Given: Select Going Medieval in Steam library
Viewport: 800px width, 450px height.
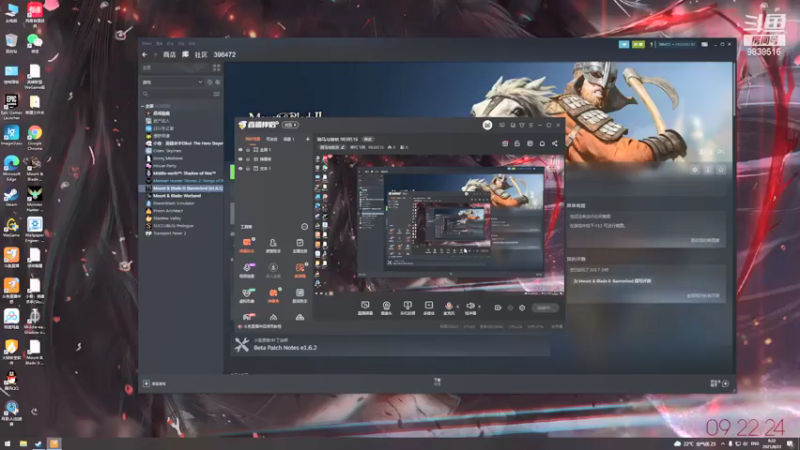Looking at the screenshot, I should [x=167, y=159].
